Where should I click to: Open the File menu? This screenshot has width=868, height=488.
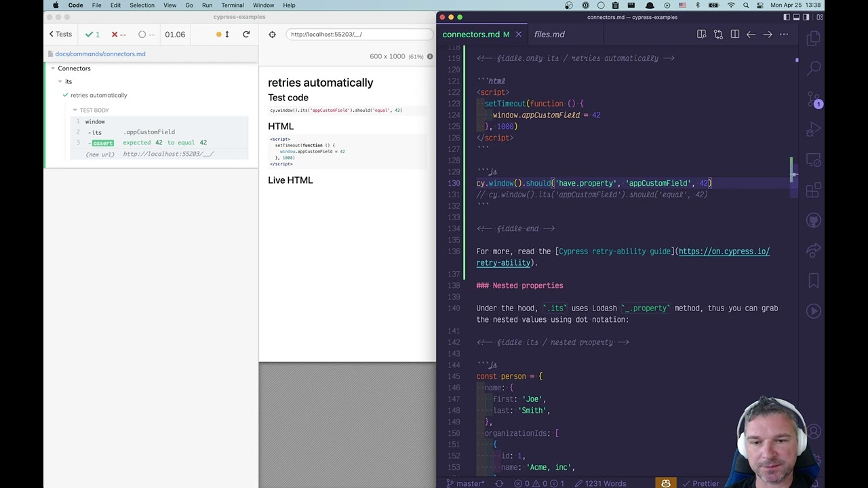[x=96, y=5]
